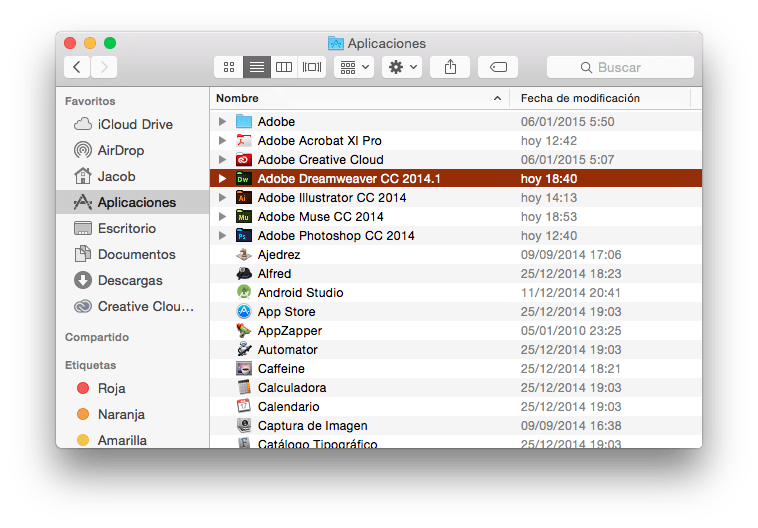Expand Adobe Dreamweaver CC 2014.1 folder

point(222,178)
